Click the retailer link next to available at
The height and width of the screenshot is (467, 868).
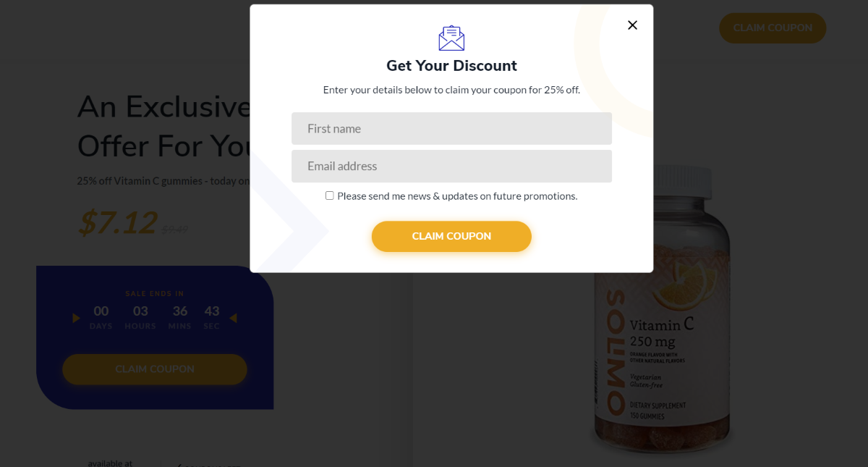pos(210,463)
